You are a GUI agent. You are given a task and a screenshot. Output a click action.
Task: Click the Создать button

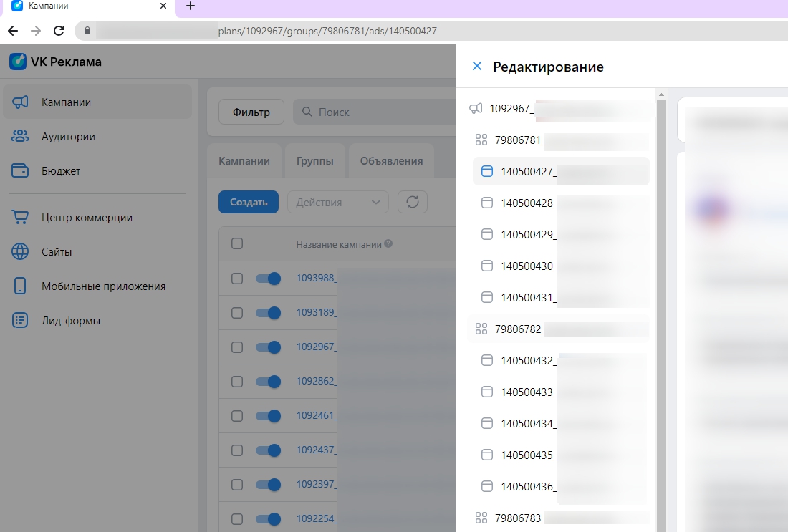(x=248, y=202)
